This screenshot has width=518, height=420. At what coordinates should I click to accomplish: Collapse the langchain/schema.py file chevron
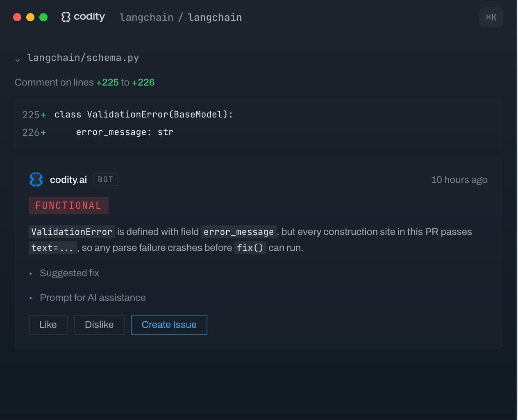tap(18, 60)
